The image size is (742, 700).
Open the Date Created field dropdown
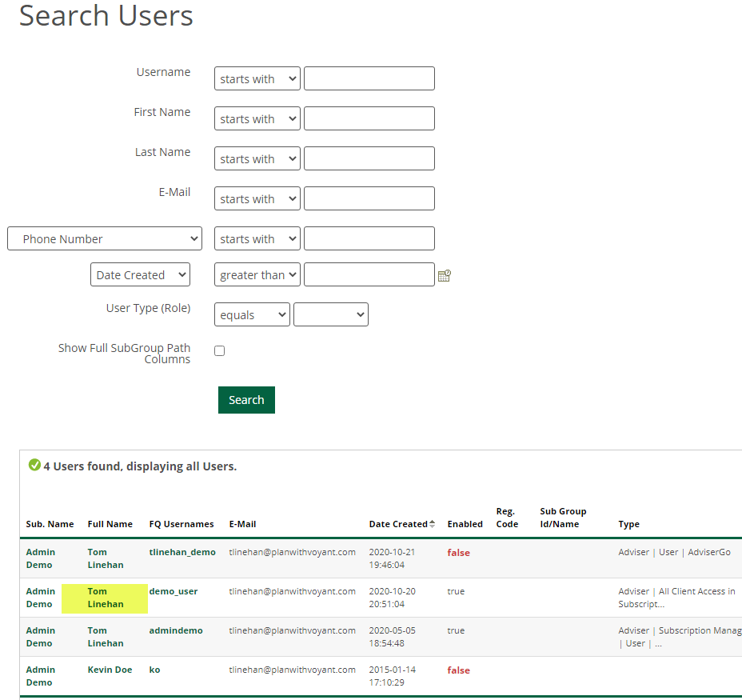point(140,274)
